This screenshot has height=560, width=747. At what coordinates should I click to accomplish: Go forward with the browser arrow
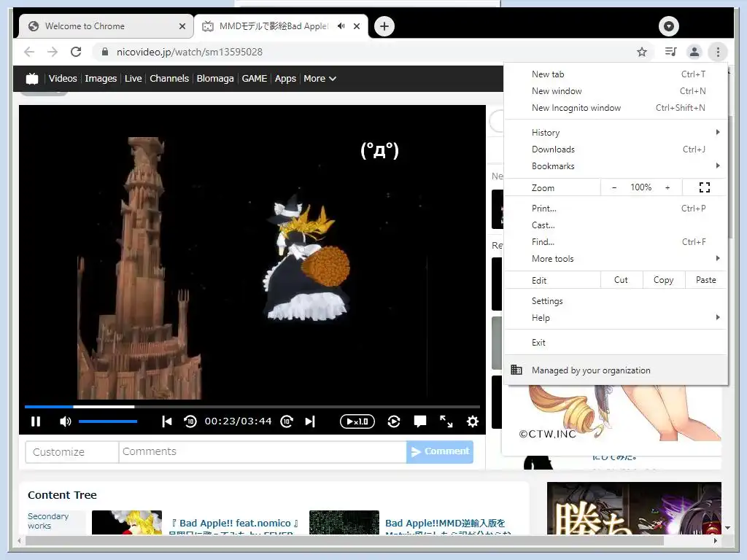pyautogui.click(x=53, y=52)
